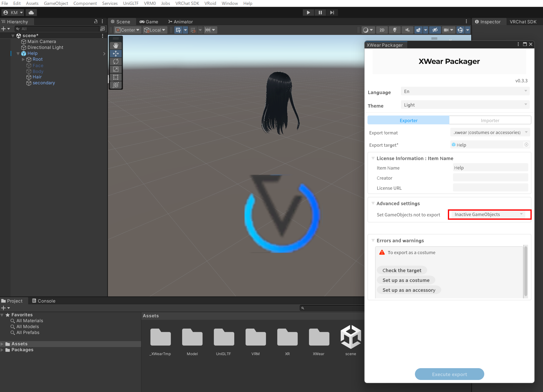Toggle grid visibility in scene toolbar
Image resolution: width=543 pixels, height=392 pixels.
click(x=178, y=30)
